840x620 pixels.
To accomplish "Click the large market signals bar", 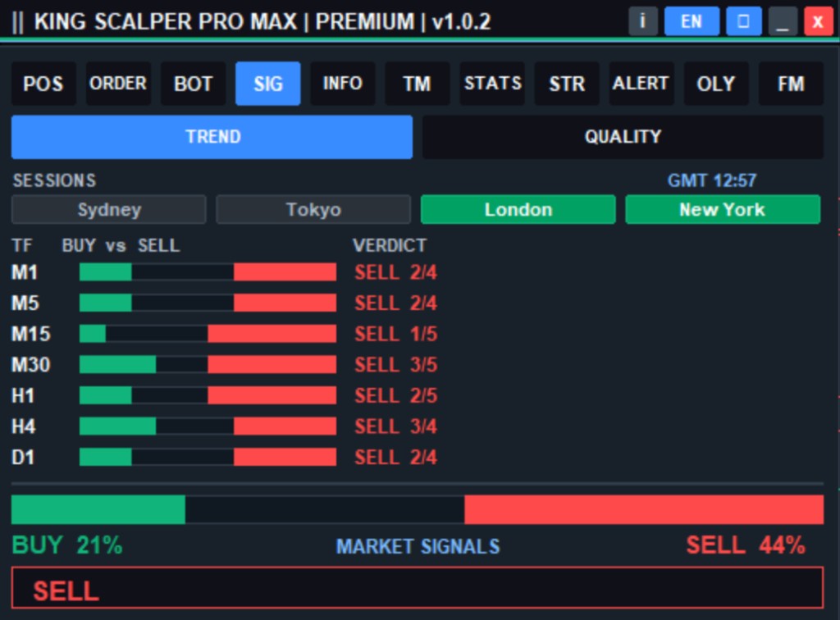I will tap(418, 509).
